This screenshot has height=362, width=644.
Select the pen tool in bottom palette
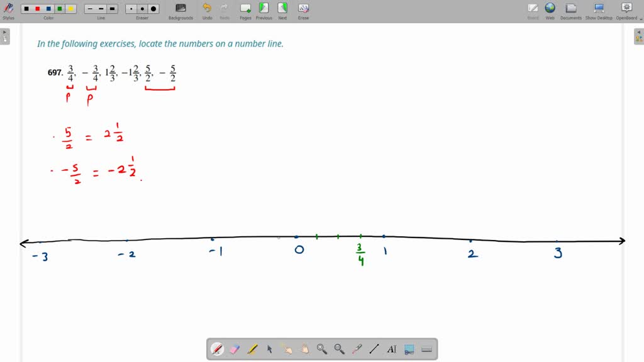click(217, 349)
